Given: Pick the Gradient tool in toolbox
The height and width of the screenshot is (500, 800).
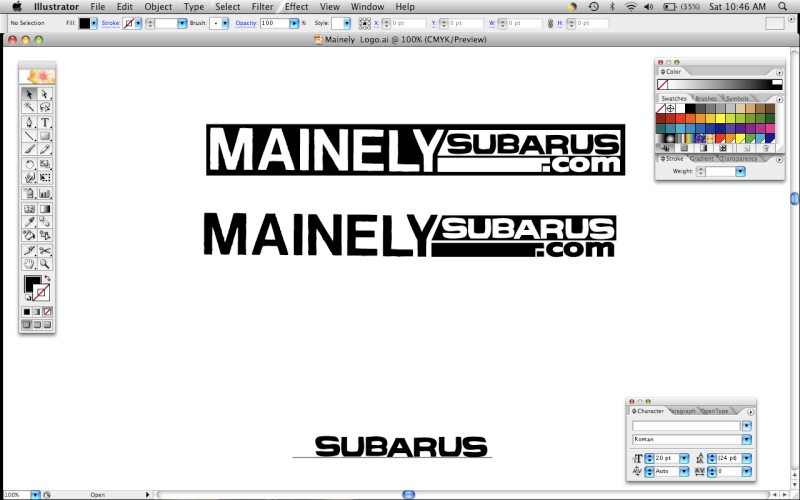Looking at the screenshot, I should pos(45,209).
